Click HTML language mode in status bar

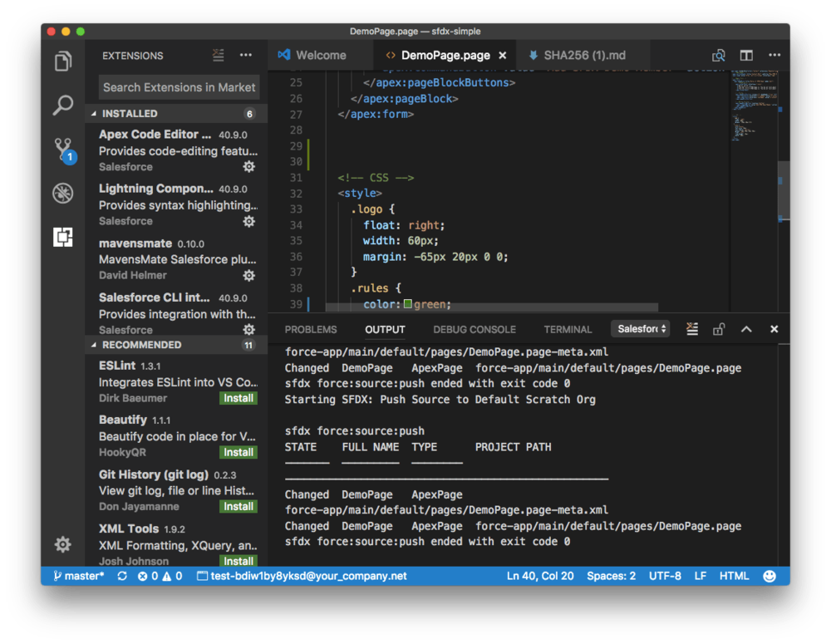point(734,576)
